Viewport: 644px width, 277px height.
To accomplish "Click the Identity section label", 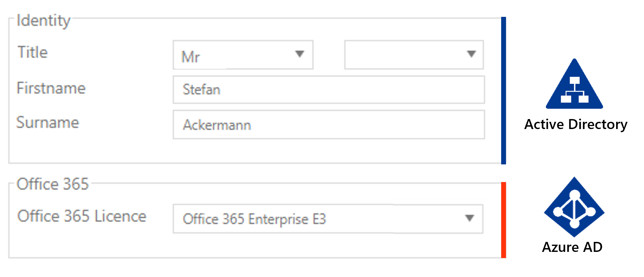I will pos(43,20).
